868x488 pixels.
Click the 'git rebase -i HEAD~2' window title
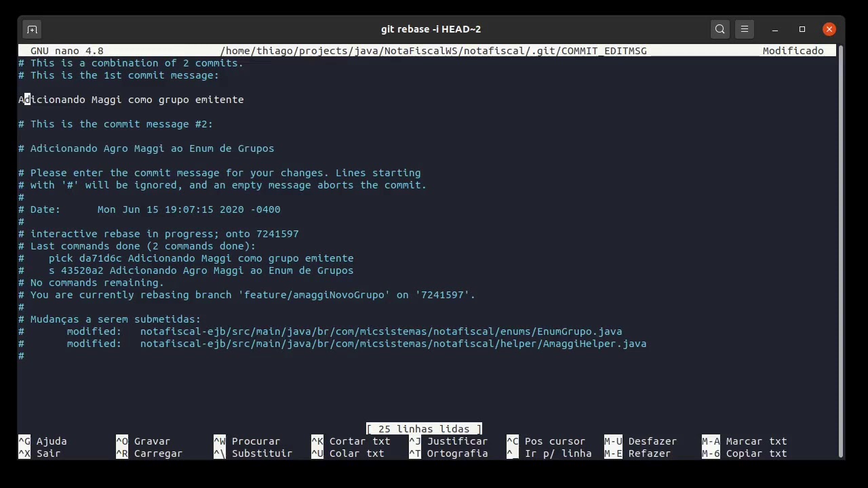pyautogui.click(x=431, y=29)
